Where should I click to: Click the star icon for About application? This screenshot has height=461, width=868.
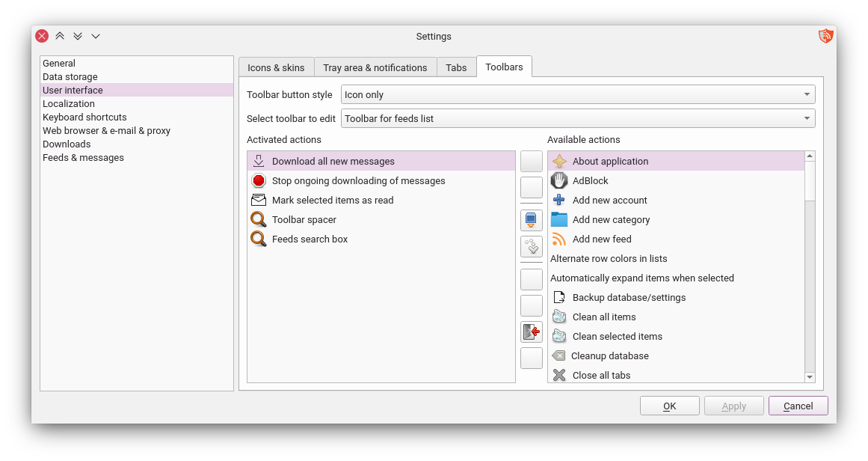(559, 161)
